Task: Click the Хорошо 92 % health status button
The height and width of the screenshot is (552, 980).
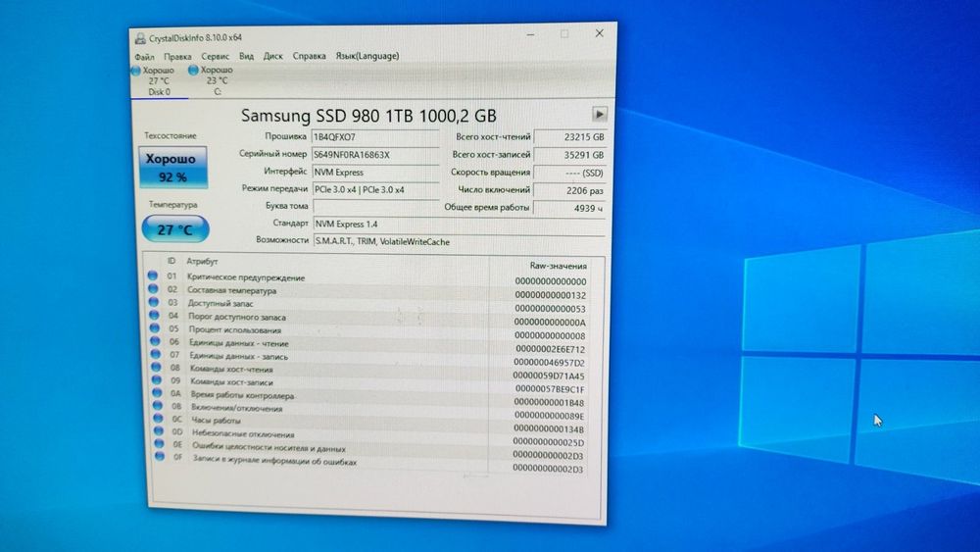Action: point(173,168)
